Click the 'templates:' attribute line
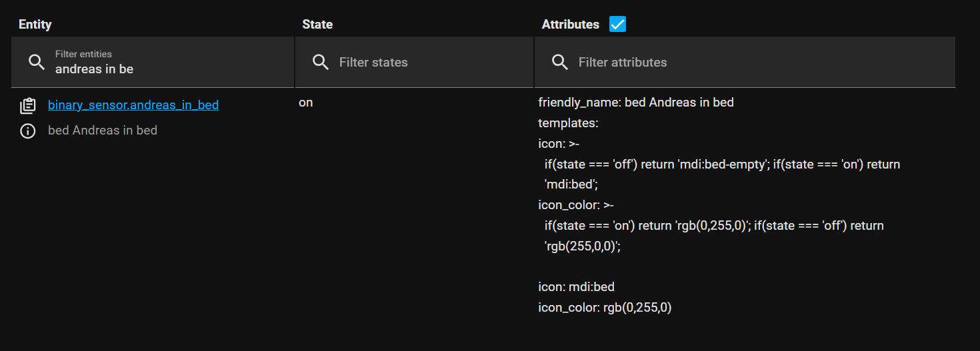This screenshot has width=980, height=351. [569, 123]
